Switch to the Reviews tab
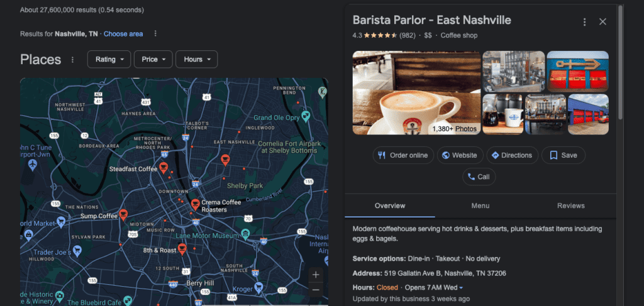This screenshot has height=306, width=644. tap(571, 206)
